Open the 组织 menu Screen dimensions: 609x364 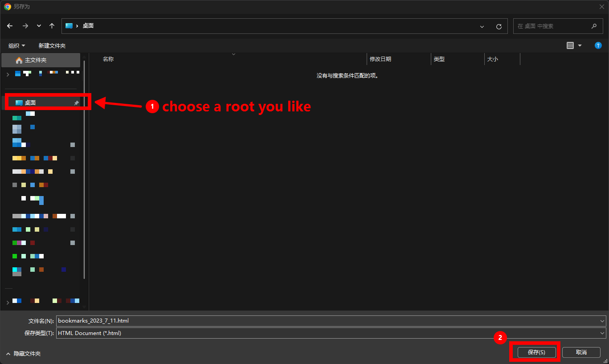click(x=16, y=46)
